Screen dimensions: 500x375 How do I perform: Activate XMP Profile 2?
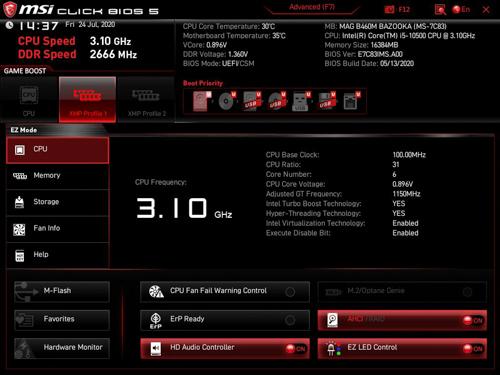coord(147,99)
